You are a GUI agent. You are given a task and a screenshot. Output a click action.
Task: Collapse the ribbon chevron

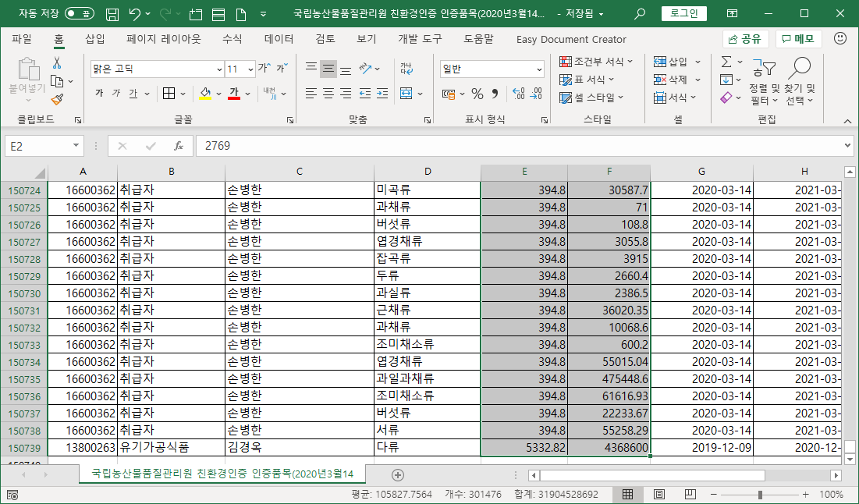(x=847, y=121)
